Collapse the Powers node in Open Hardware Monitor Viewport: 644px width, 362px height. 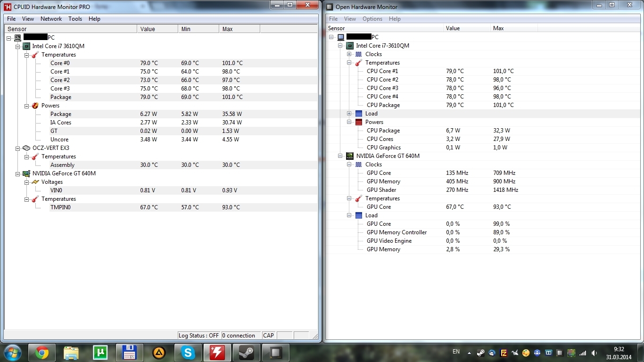tap(349, 122)
